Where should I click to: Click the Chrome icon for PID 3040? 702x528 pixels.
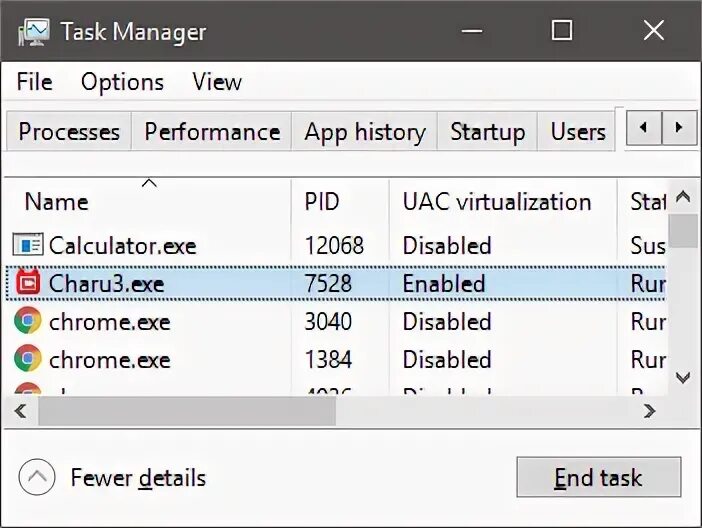tap(28, 322)
